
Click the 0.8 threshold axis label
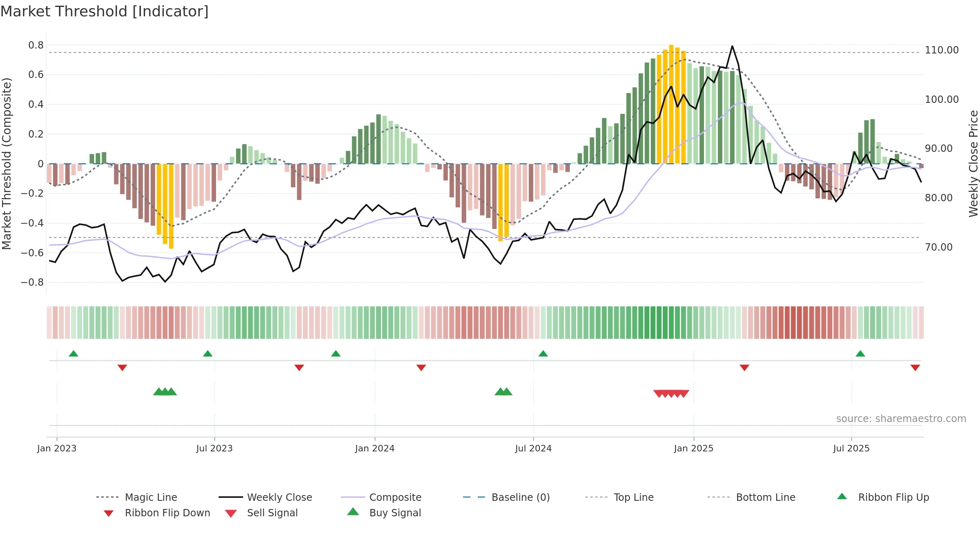[x=36, y=45]
